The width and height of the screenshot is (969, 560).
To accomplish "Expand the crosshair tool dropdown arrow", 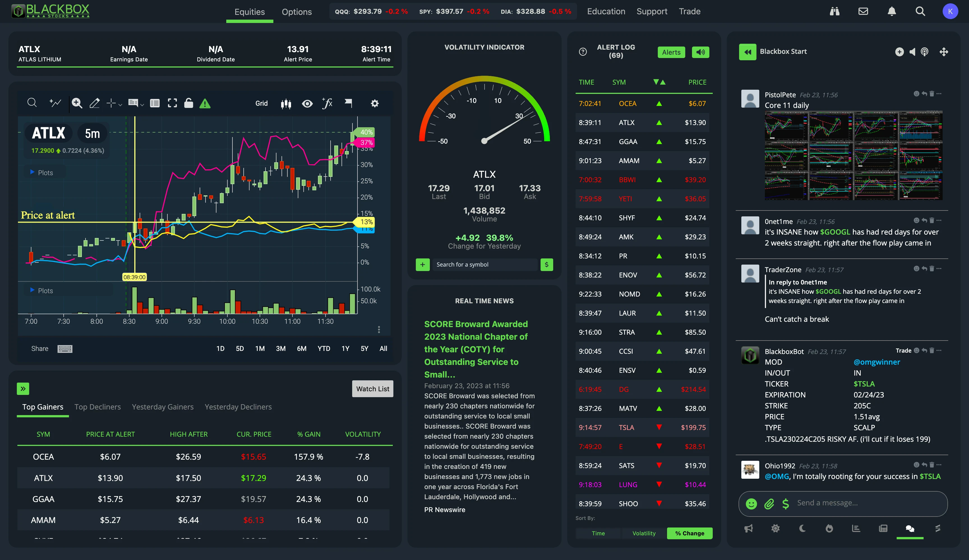I will [120, 105].
